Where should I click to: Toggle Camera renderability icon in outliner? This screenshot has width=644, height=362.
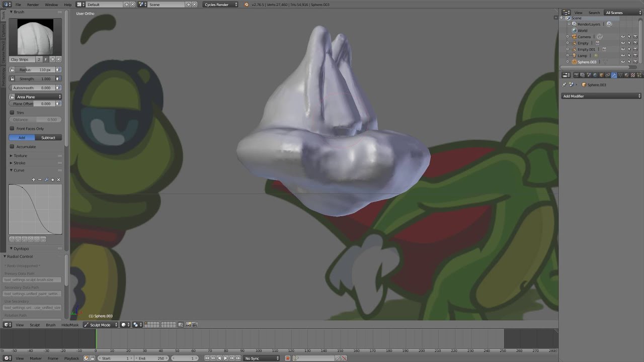coord(635,37)
